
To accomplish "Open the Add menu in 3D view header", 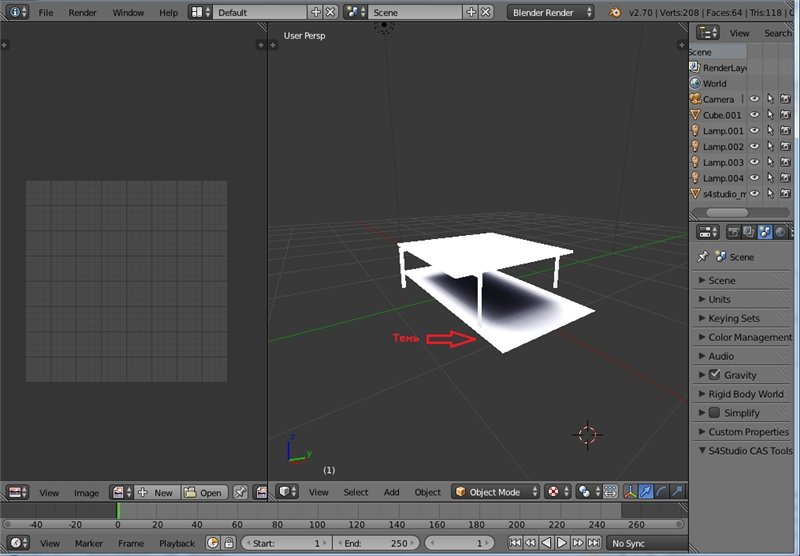I will coord(391,492).
